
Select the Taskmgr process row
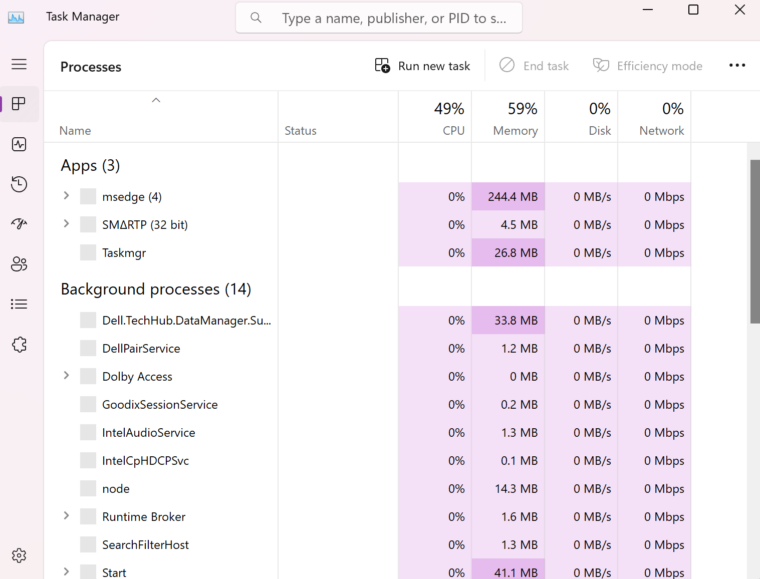pos(124,253)
